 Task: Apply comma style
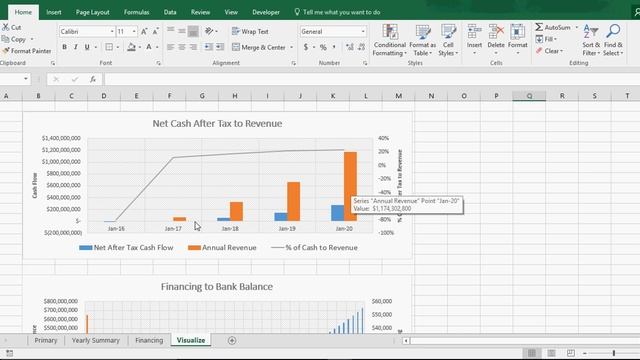coord(334,47)
